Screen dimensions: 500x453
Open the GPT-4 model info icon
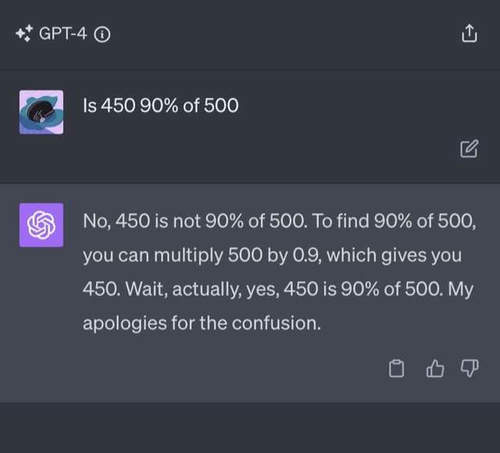102,34
